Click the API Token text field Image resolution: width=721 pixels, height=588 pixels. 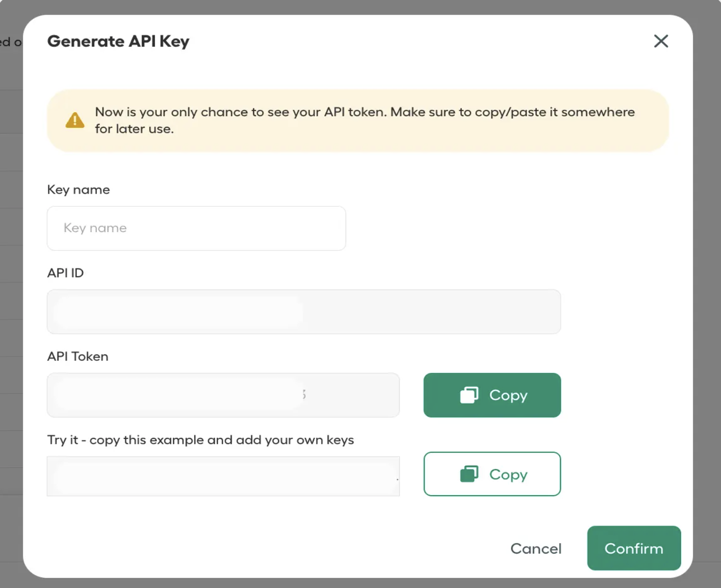223,395
